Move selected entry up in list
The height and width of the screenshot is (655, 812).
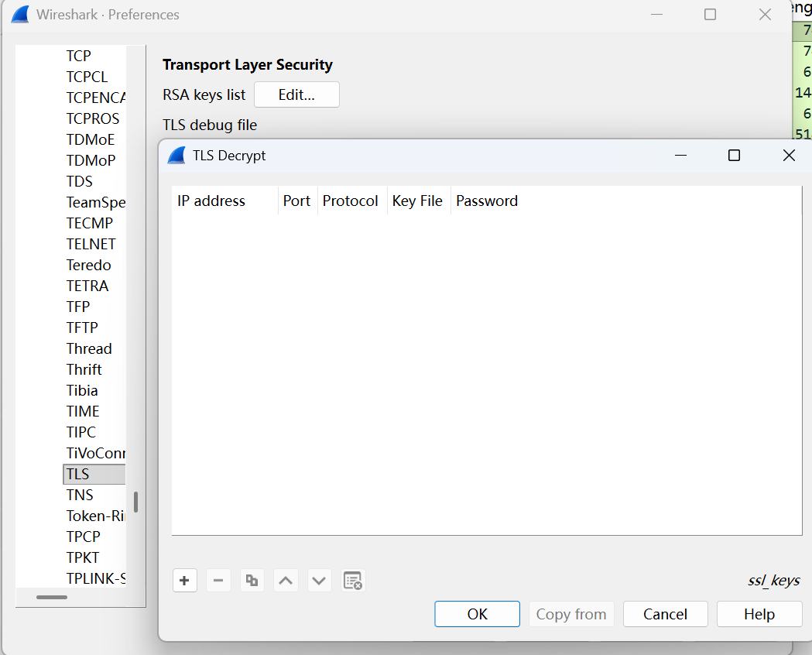click(286, 580)
